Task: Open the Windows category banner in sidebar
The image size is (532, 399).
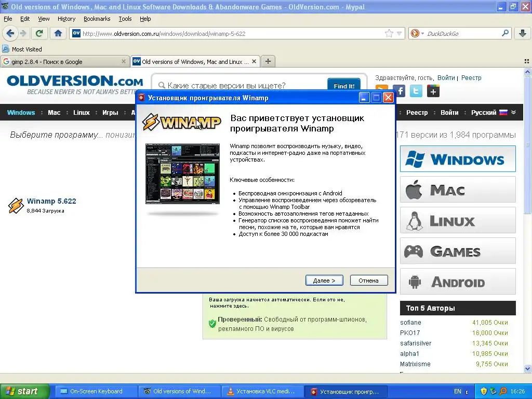Action: (458, 159)
